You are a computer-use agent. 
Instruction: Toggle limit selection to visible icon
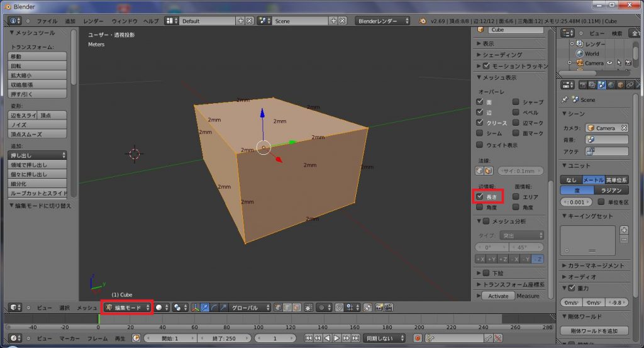(308, 307)
